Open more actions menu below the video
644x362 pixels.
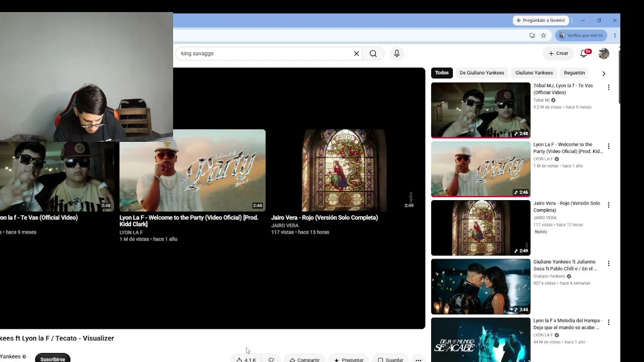coord(418,360)
